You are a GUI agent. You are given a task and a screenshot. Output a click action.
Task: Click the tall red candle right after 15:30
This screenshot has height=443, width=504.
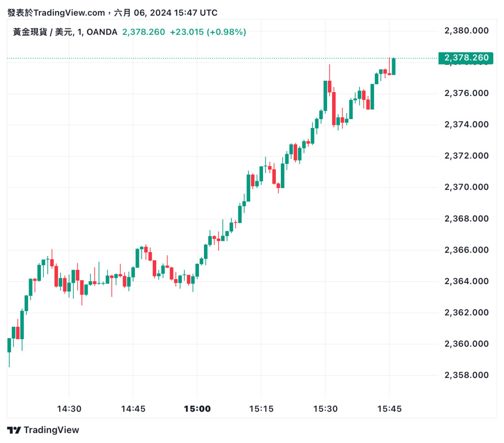334,106
